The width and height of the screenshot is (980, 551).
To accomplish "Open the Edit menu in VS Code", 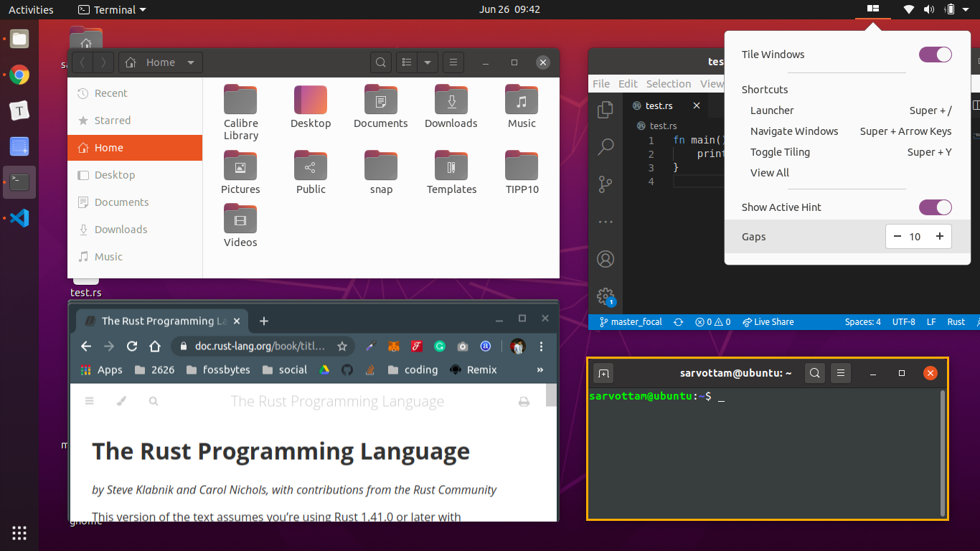I will (x=628, y=84).
